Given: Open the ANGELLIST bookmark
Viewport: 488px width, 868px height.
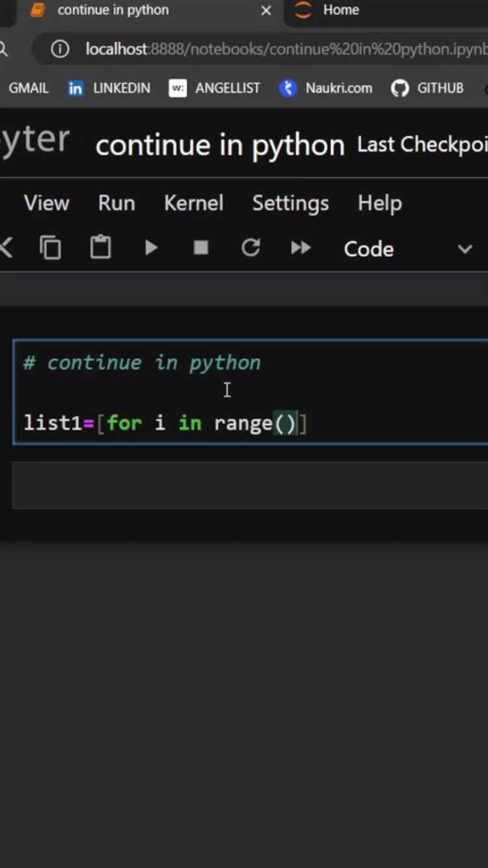Looking at the screenshot, I should 214,88.
